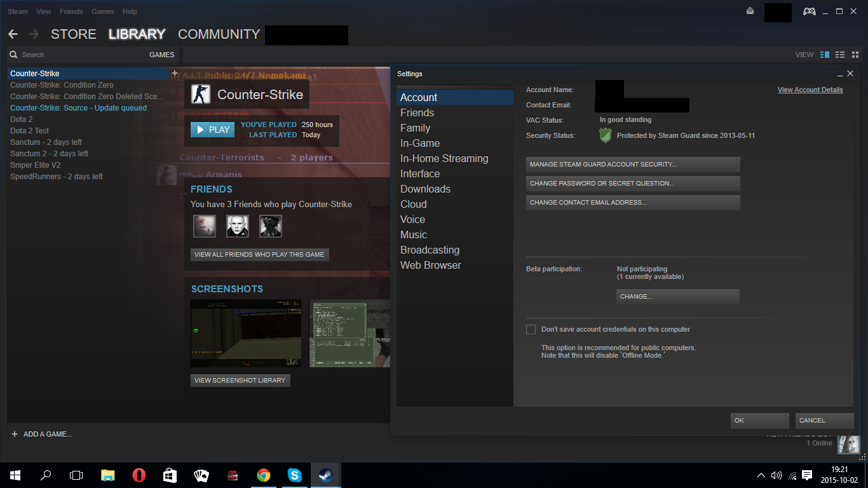The height and width of the screenshot is (488, 868).
Task: Play Counter-Strike with the PLAY button
Action: pyautogui.click(x=213, y=130)
